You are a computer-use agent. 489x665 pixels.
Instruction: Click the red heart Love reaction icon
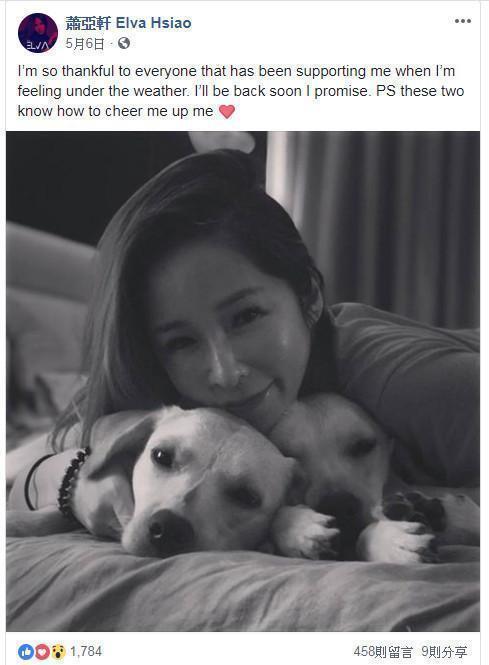coord(42,651)
